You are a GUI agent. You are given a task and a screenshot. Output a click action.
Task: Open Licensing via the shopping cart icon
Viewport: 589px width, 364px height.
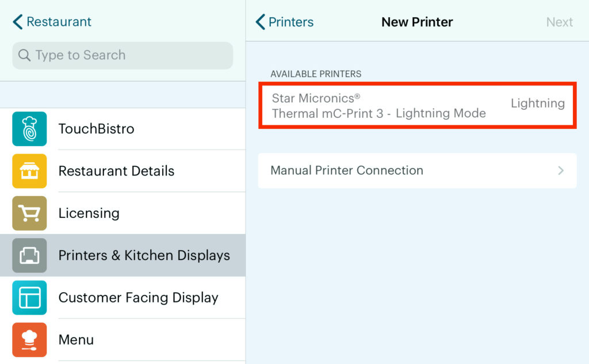[x=29, y=213]
